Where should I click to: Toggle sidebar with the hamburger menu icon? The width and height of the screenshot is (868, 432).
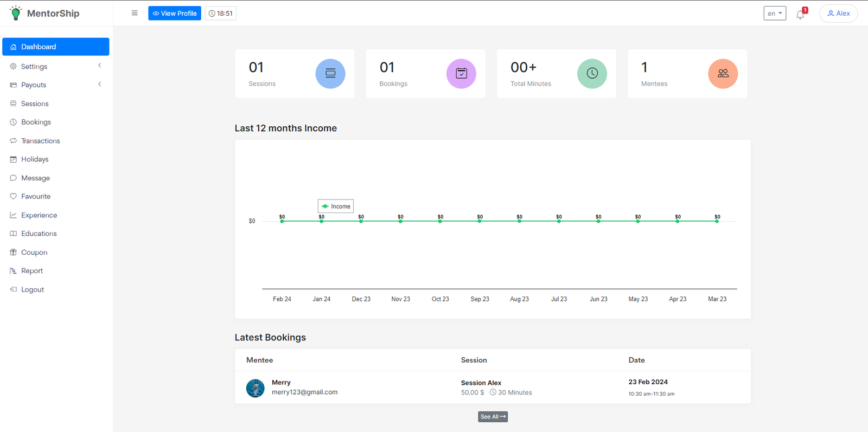click(135, 13)
